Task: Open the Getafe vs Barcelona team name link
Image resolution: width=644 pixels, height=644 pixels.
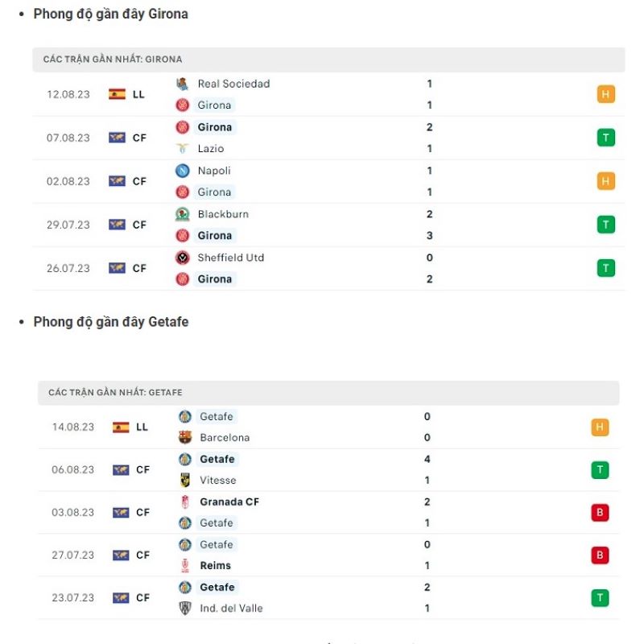Action: 217,417
